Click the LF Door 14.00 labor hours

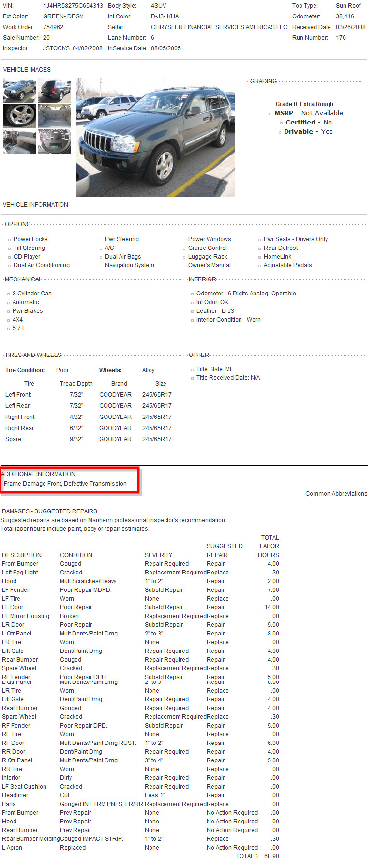click(x=271, y=607)
